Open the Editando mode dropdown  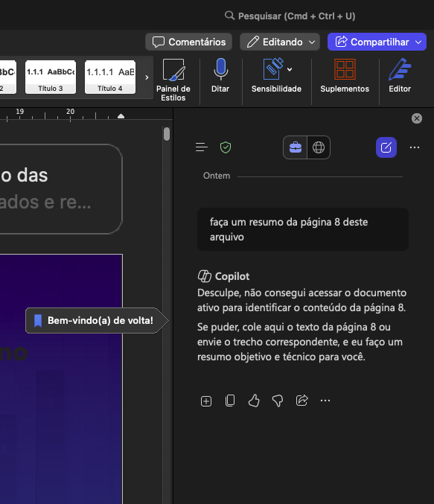[280, 42]
